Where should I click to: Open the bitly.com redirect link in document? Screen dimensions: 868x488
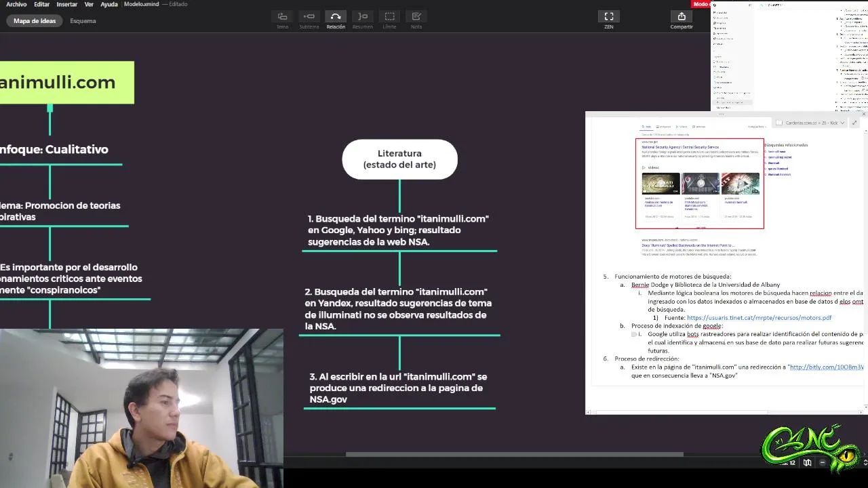point(826,367)
